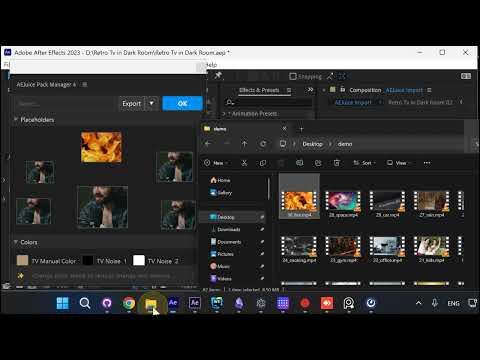
Task: Click the Delete trash icon in Explorer
Action: [x=337, y=163]
